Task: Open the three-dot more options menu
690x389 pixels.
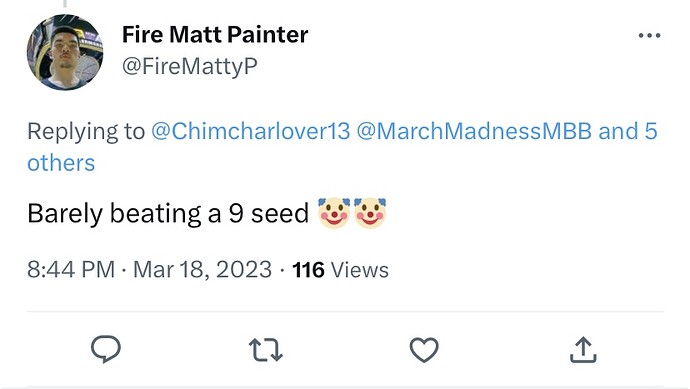Action: (x=650, y=35)
